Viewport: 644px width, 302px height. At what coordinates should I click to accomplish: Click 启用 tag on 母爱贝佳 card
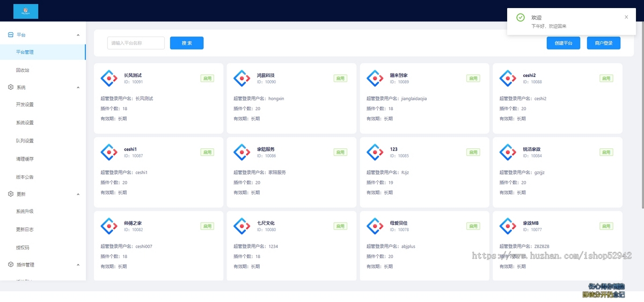pos(473,226)
